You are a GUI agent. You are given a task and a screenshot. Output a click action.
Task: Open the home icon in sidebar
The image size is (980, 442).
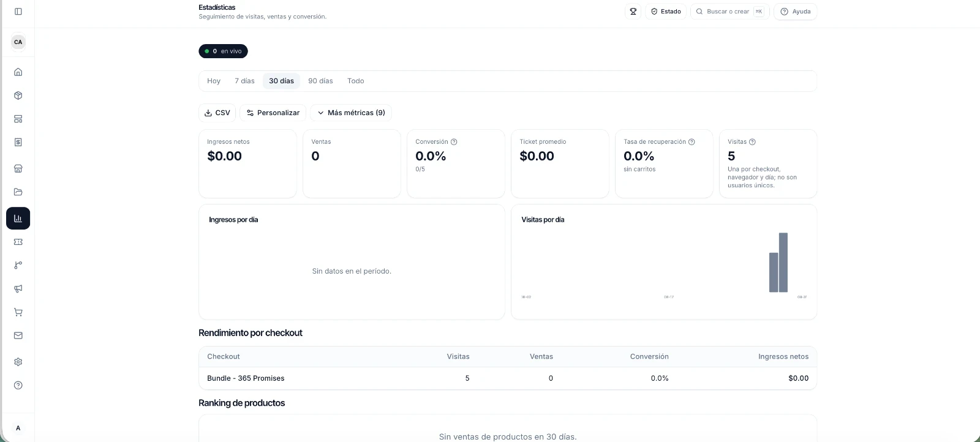point(18,72)
